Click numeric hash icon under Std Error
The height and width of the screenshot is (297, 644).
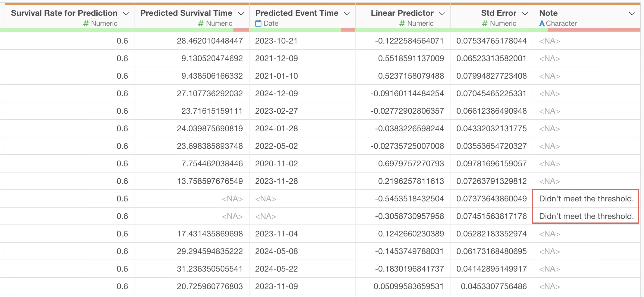pyautogui.click(x=485, y=23)
